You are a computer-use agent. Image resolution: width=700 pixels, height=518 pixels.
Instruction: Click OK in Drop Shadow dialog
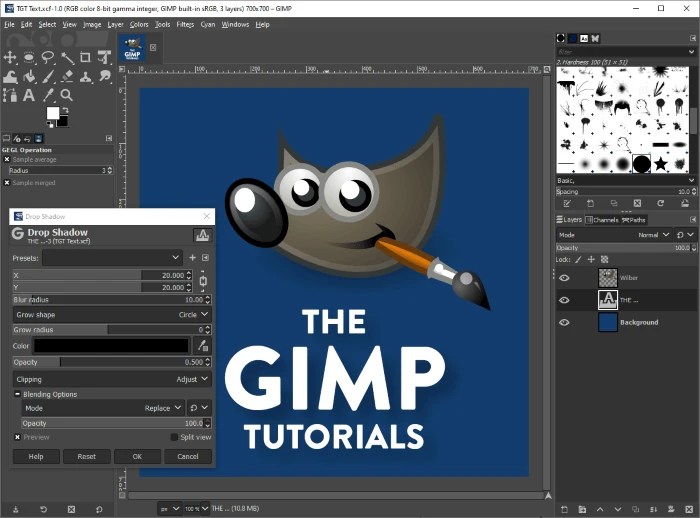[138, 456]
